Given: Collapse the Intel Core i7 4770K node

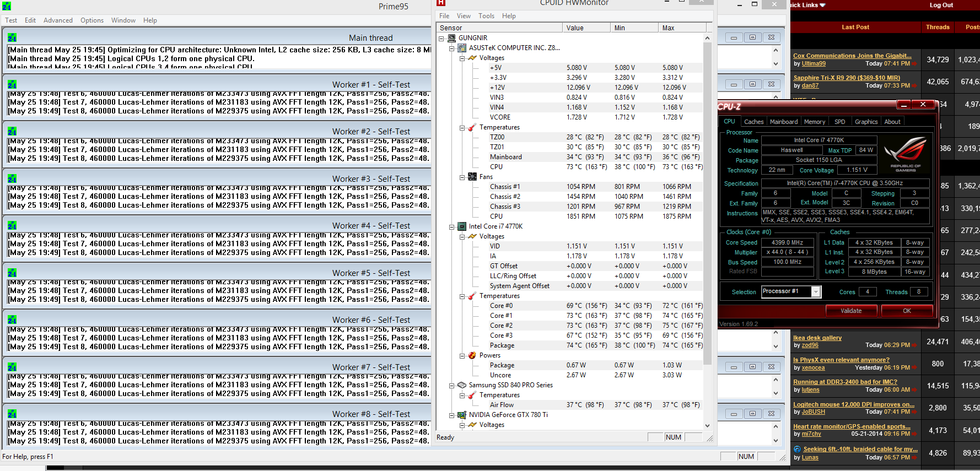Looking at the screenshot, I should click(x=452, y=227).
